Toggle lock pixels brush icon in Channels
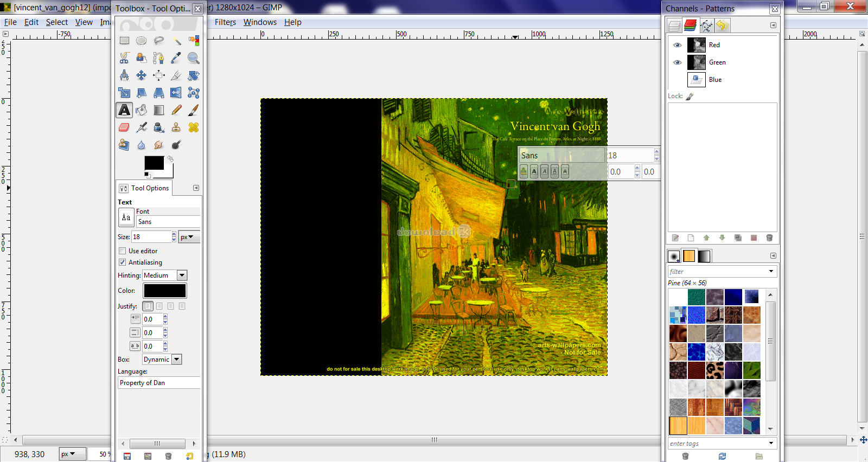 coord(690,97)
